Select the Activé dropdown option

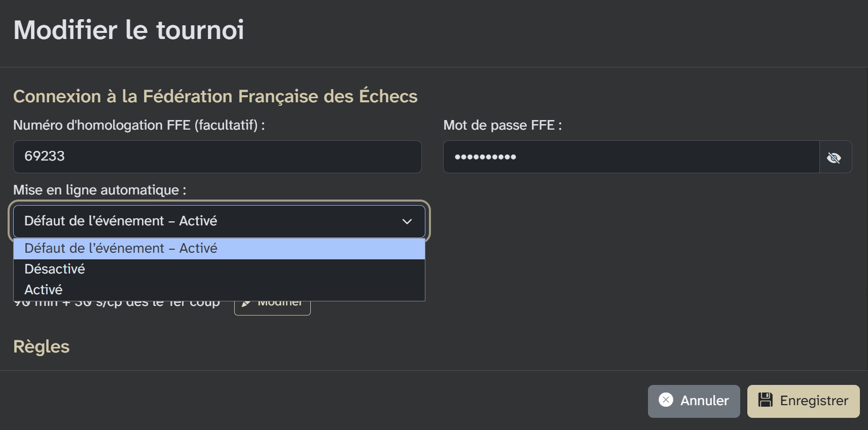pos(43,289)
